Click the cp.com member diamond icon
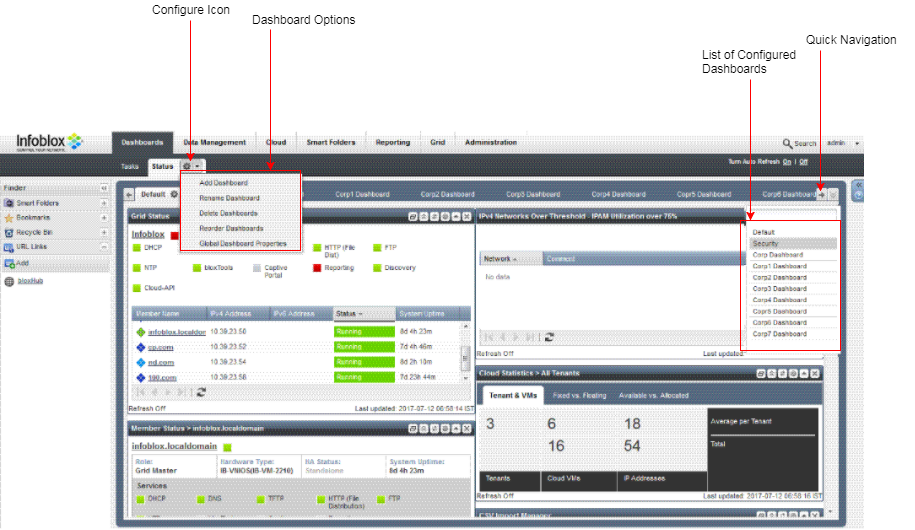915x530 pixels. 141,347
